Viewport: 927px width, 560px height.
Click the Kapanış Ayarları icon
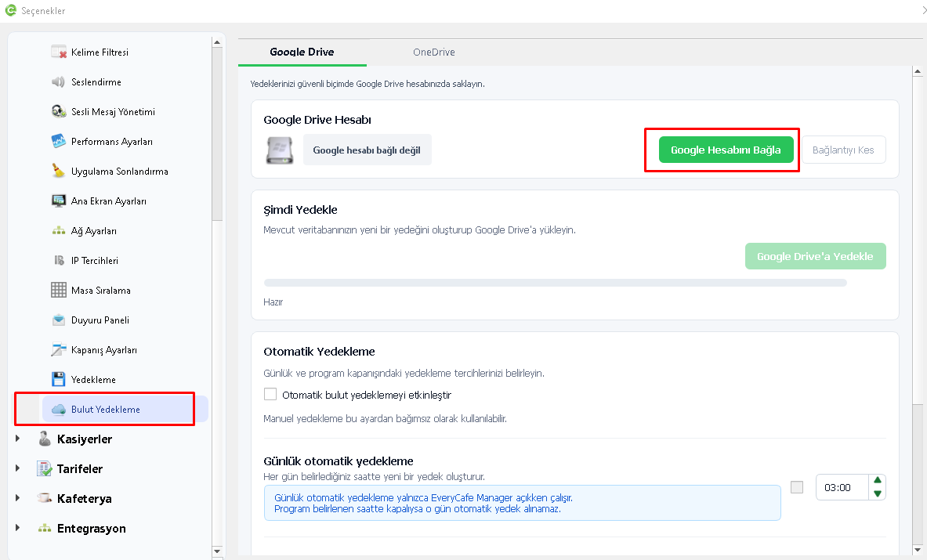[x=59, y=349]
